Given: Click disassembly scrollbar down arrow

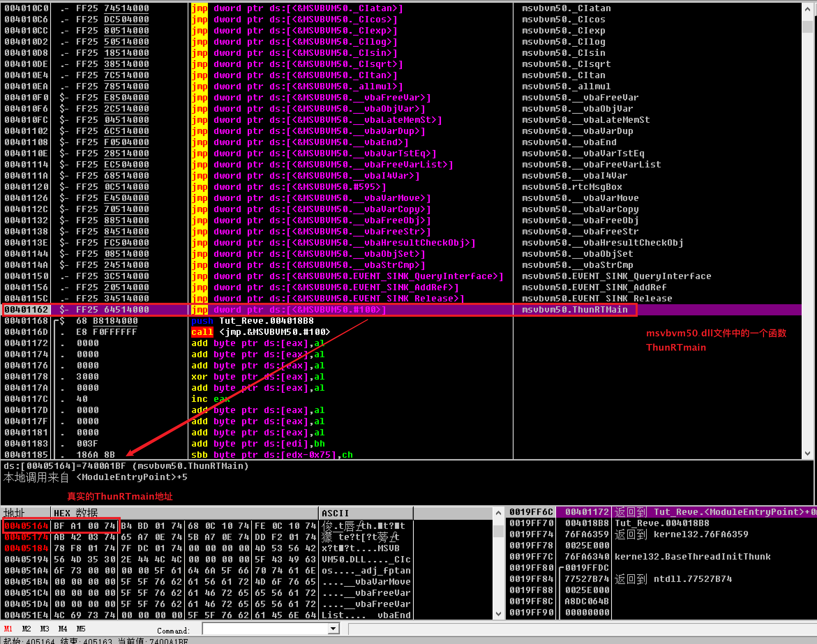Looking at the screenshot, I should pos(807,453).
